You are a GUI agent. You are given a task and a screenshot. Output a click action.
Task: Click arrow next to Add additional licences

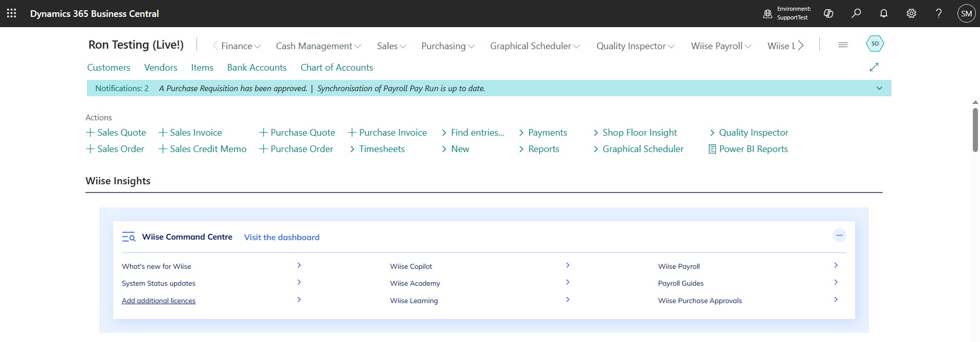(299, 300)
